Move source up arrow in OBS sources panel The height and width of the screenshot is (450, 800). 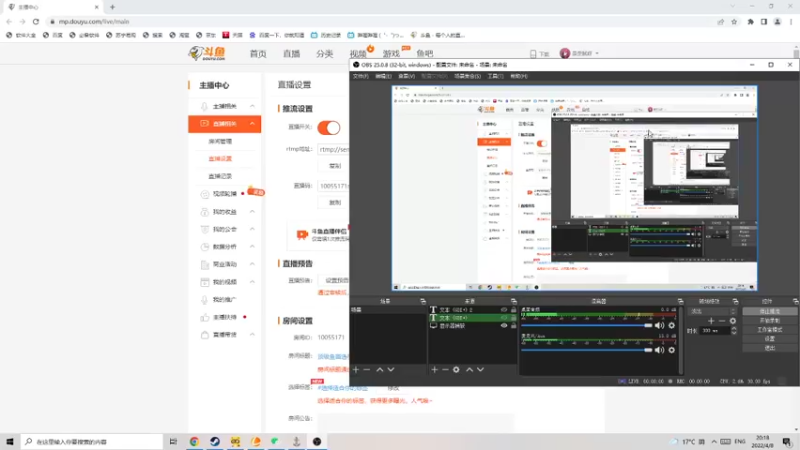(x=469, y=369)
